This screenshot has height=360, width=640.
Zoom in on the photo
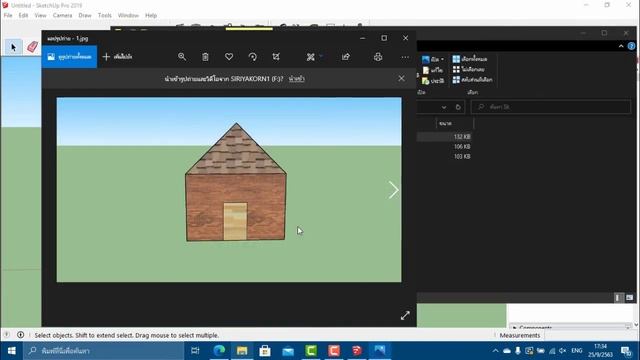[x=182, y=57]
